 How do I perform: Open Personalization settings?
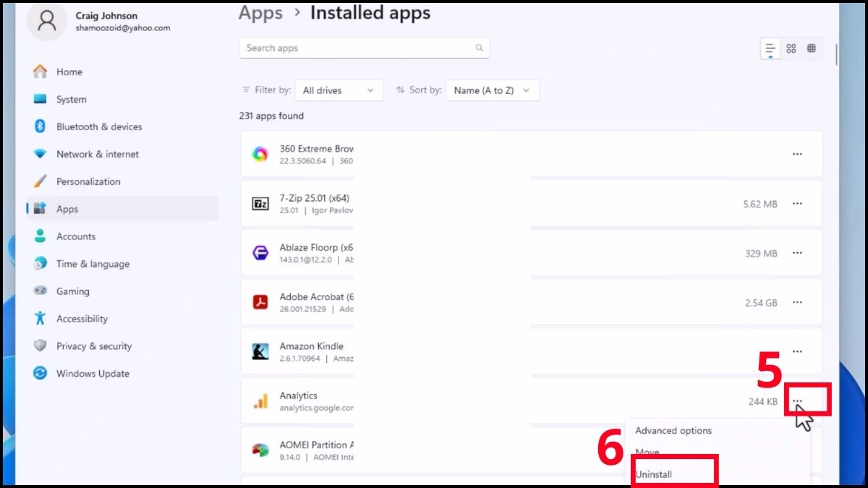[88, 181]
